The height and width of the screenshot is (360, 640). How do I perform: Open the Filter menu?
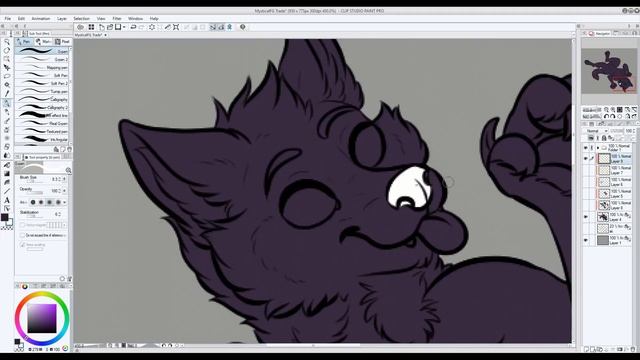click(117, 19)
